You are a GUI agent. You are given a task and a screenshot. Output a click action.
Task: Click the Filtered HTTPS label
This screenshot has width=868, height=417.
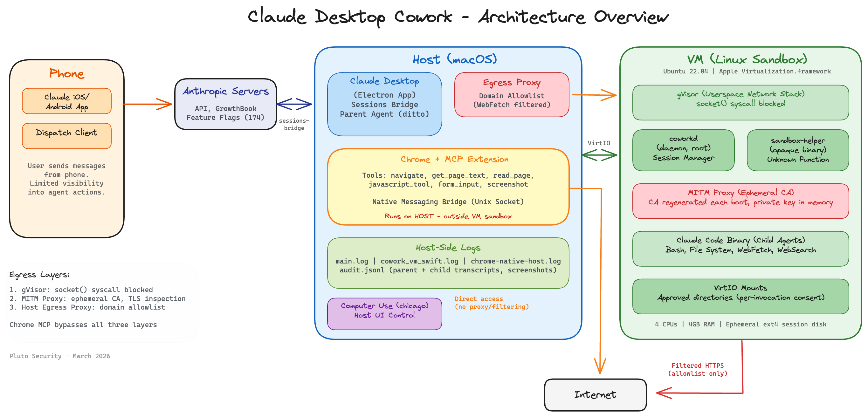tap(697, 369)
